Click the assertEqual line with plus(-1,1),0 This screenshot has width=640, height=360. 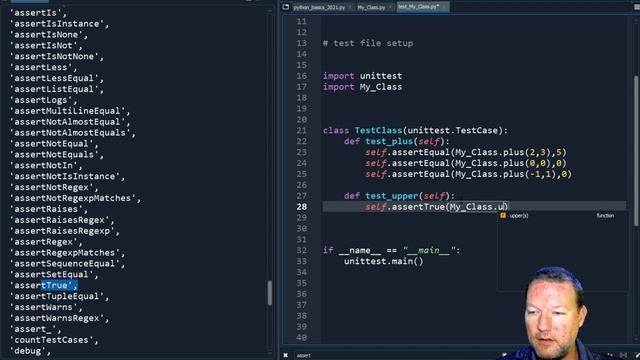coord(468,174)
